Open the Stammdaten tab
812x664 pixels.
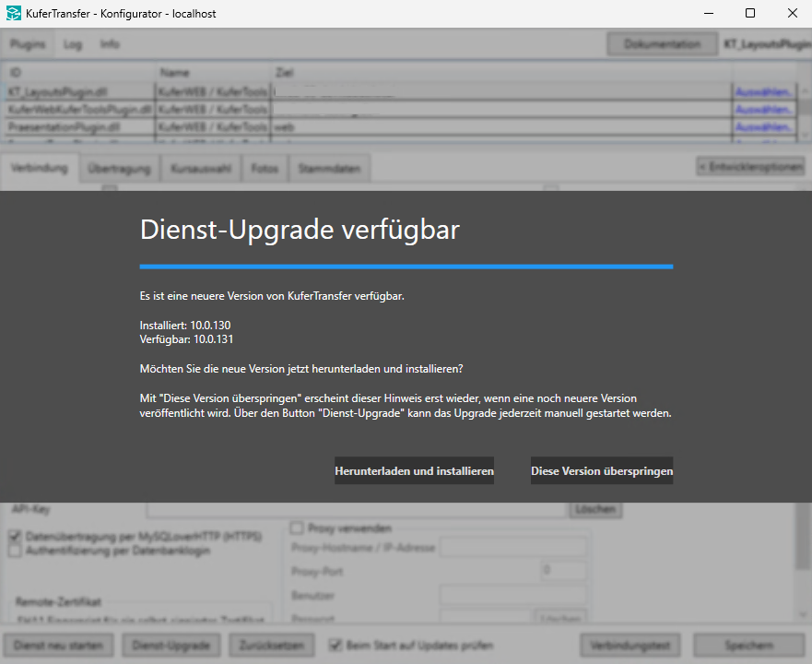(x=329, y=169)
